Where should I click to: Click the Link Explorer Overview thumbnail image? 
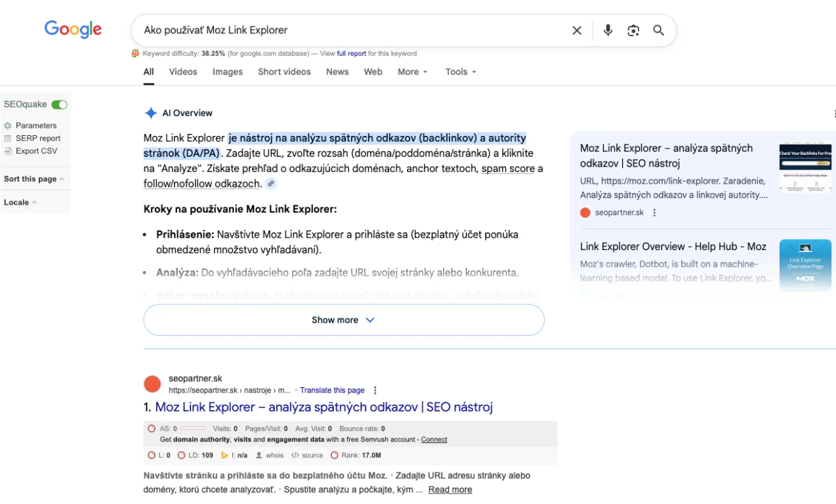point(805,265)
